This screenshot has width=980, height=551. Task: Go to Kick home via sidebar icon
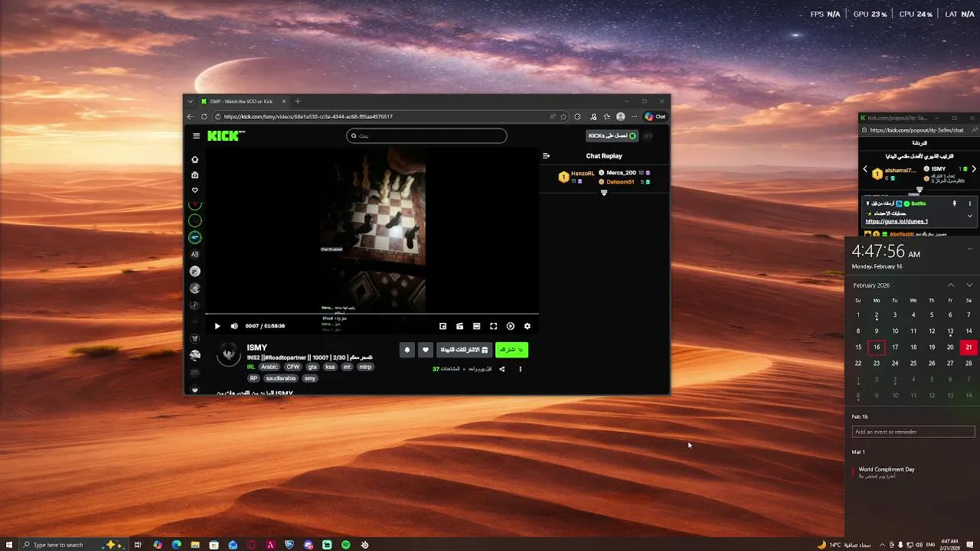(194, 159)
